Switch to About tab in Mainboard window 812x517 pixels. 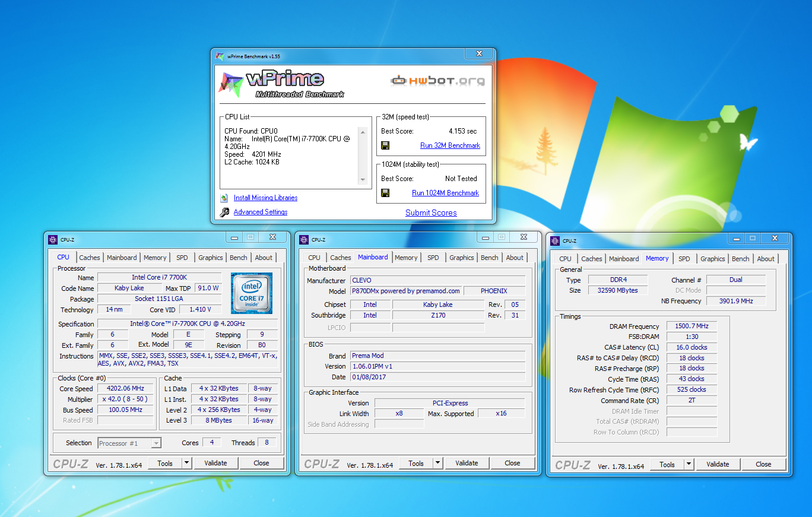click(515, 258)
